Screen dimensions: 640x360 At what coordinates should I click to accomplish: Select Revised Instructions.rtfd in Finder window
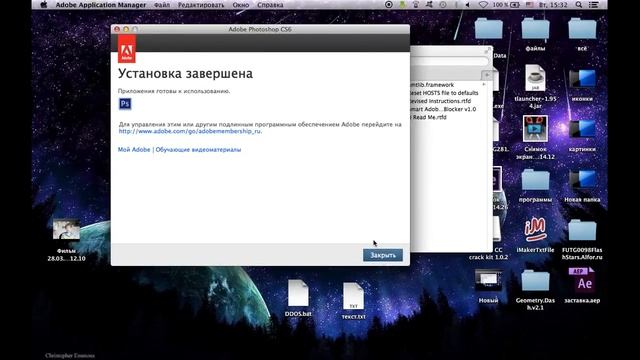pyautogui.click(x=440, y=101)
